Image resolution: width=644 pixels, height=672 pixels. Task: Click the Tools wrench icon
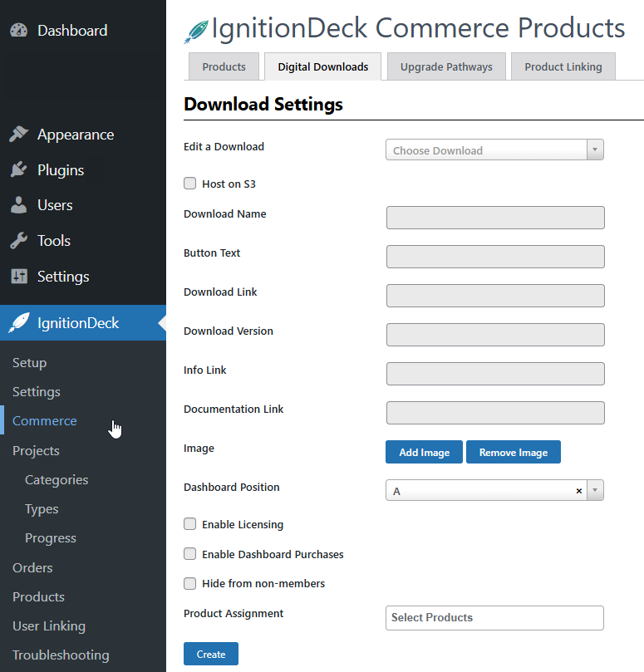pyautogui.click(x=18, y=241)
